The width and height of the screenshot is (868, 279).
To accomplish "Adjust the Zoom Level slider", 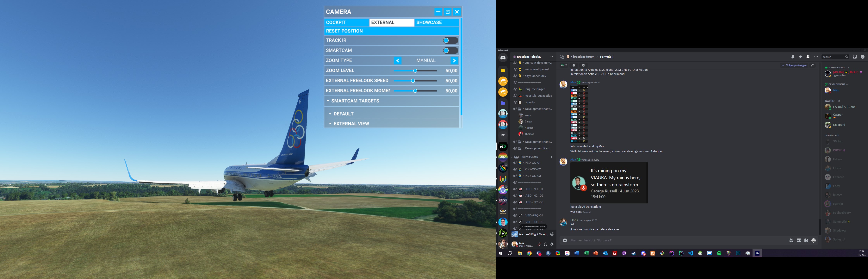I will coord(415,71).
